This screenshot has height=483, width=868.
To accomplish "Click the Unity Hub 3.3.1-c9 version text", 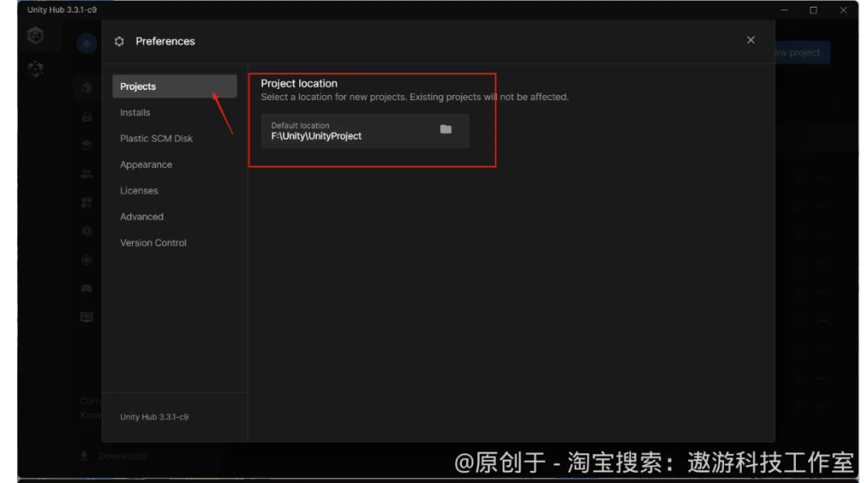I will pos(154,417).
